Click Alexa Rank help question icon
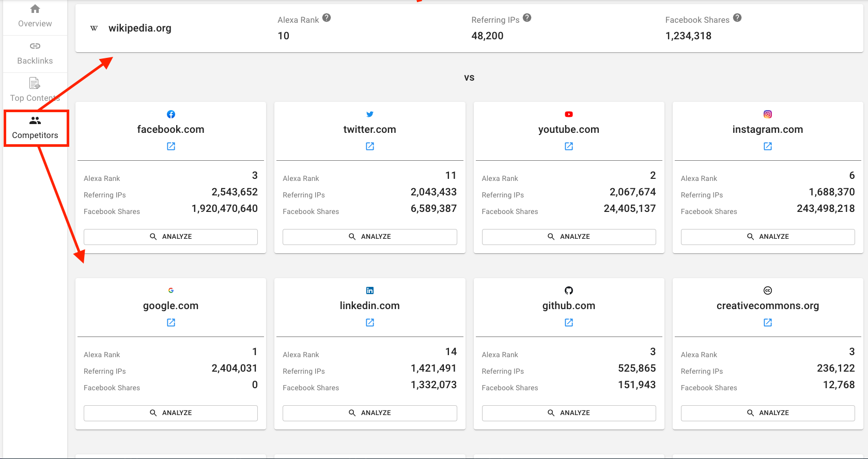 327,18
